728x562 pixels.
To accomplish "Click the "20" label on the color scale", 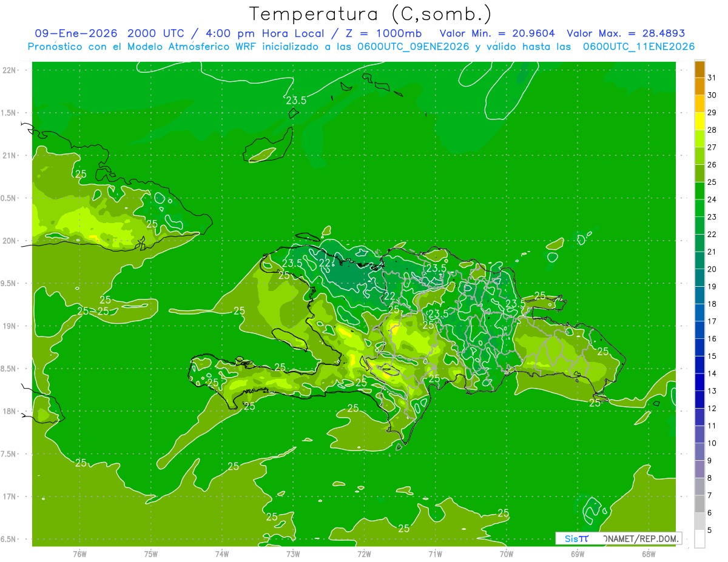I will point(712,269).
